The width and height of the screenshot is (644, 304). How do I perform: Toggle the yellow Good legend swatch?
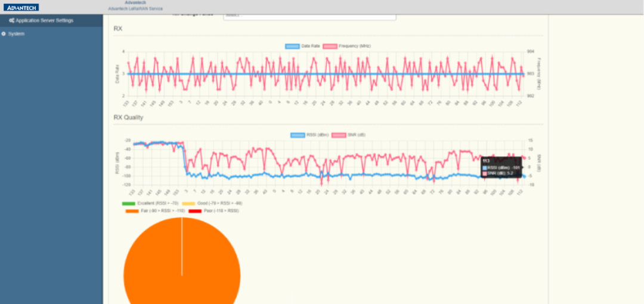coord(188,203)
